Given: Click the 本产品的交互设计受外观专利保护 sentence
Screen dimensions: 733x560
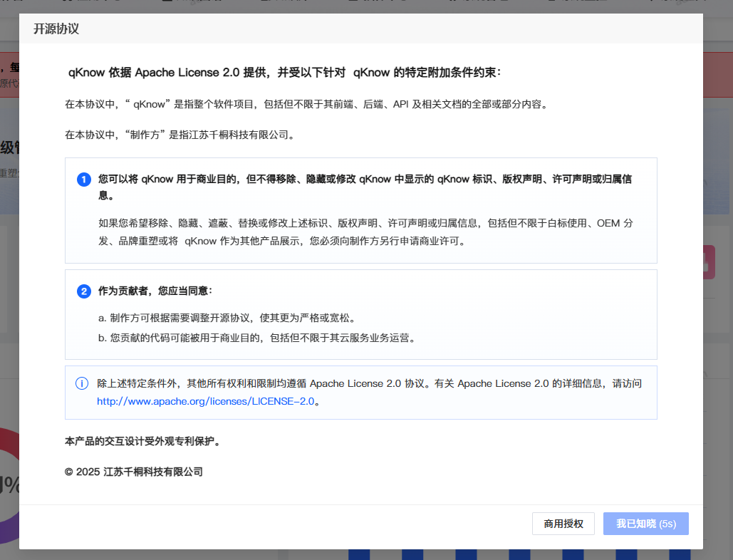Looking at the screenshot, I should (x=142, y=441).
